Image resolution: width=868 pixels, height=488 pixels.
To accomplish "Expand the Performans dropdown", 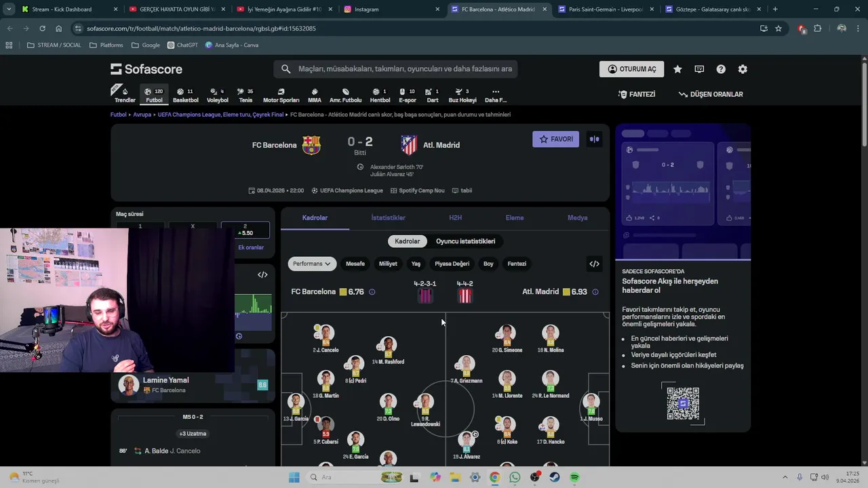I will 312,264.
